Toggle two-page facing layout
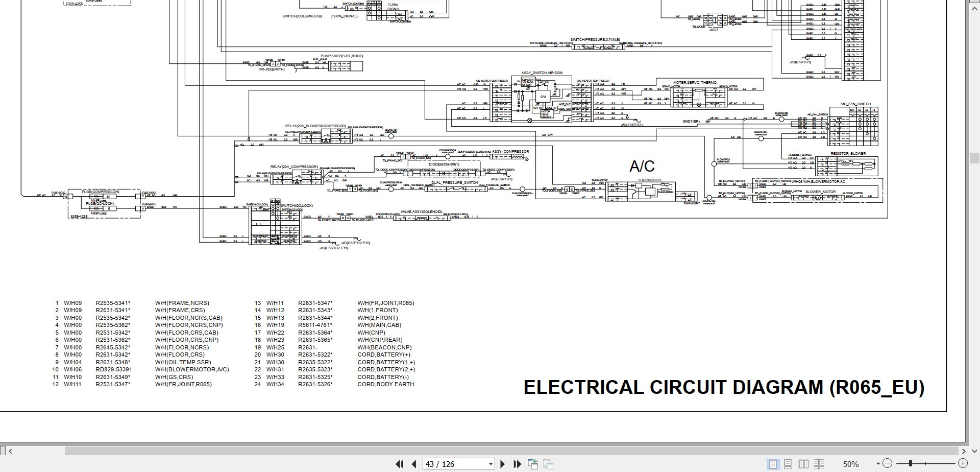This screenshot has width=980, height=472. (803, 464)
